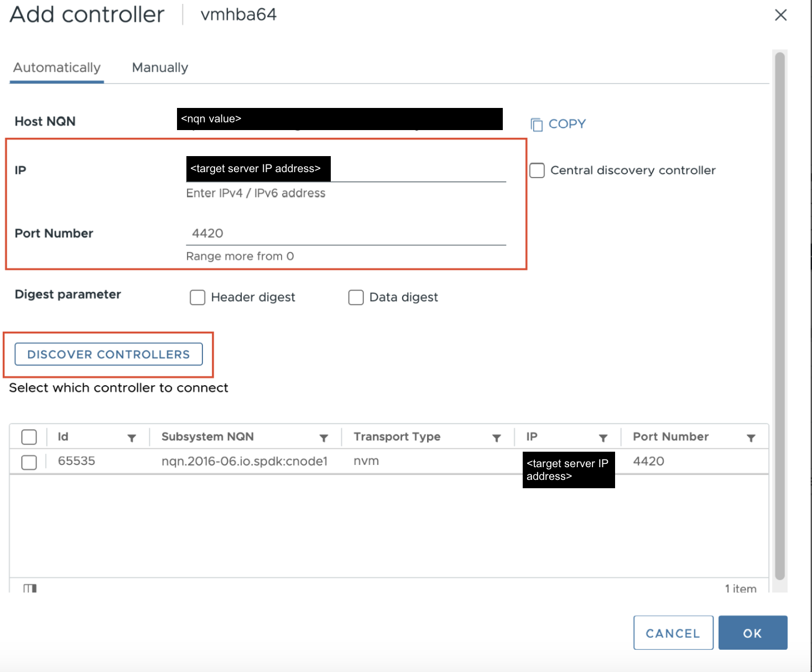Enable the Central discovery controller checkbox
812x672 pixels.
(x=537, y=170)
